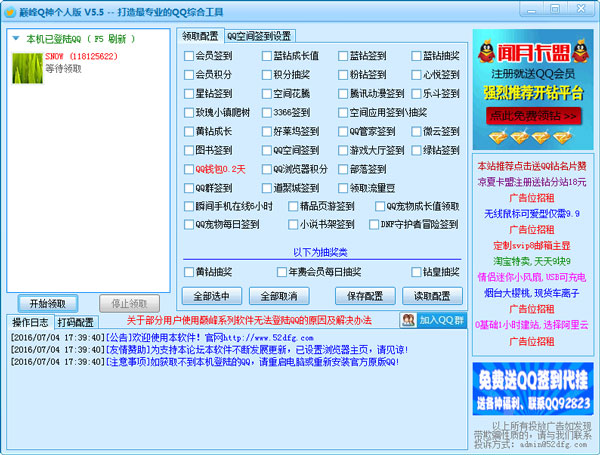Viewport: 600px width, 455px height.
Task: Open the QQ空间签到设置 tab
Action: click(x=259, y=36)
